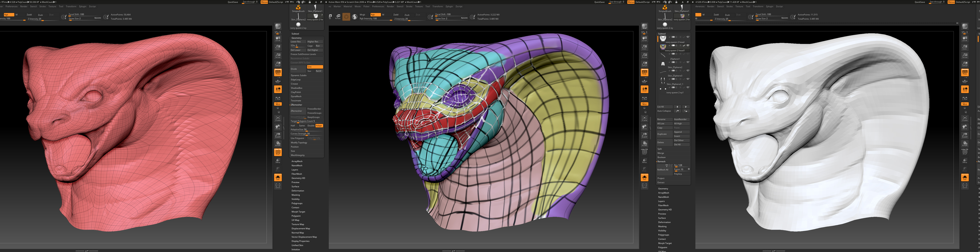Expand the Modify Topology section

click(299, 142)
